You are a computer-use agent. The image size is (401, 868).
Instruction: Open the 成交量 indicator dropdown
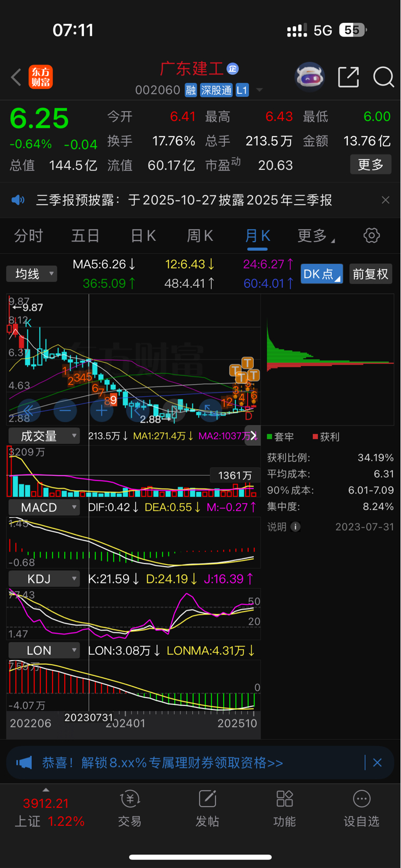(x=44, y=436)
